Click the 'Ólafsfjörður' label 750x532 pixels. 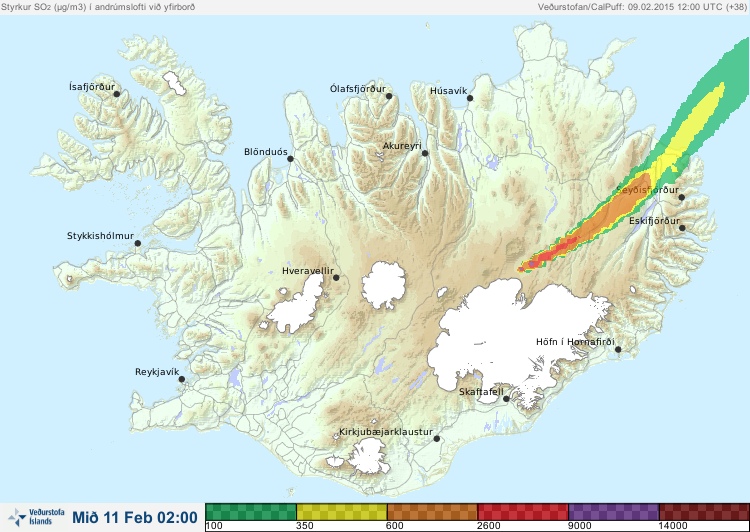(x=358, y=89)
